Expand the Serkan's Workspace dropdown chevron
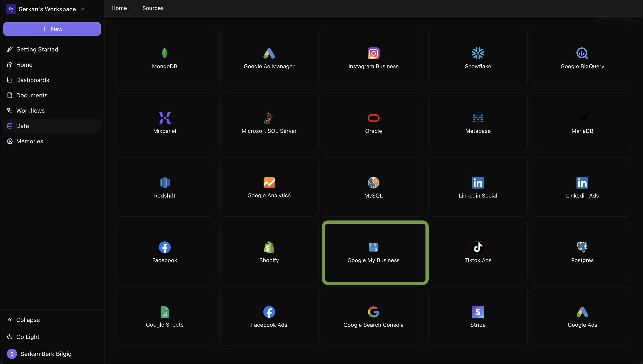Screen dimensions: 643x364 click(82, 9)
